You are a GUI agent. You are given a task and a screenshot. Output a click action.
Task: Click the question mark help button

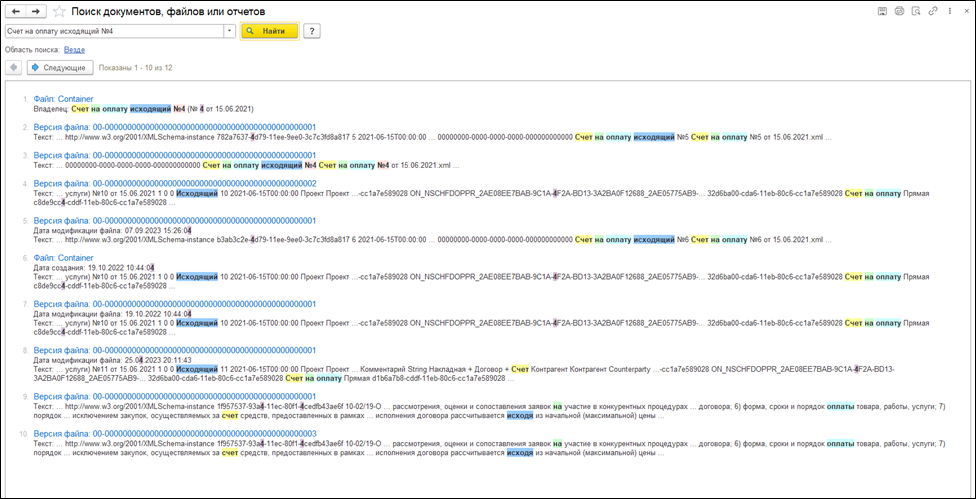[x=312, y=31]
